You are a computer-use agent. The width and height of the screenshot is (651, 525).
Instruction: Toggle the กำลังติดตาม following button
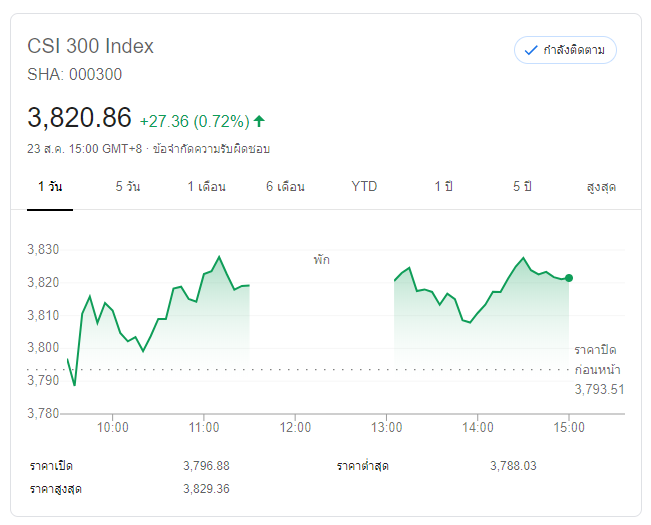pos(565,50)
